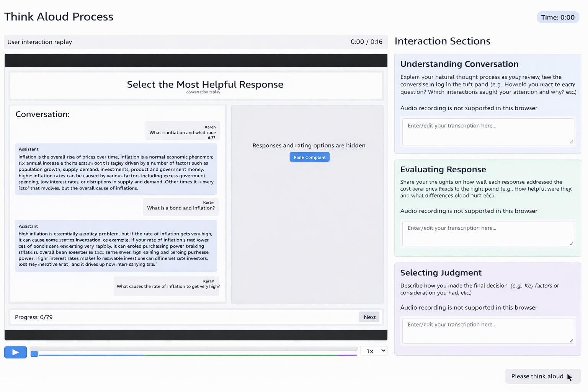Click the Please think aloud button
Image resolution: width=588 pixels, height=392 pixels.
pos(542,376)
